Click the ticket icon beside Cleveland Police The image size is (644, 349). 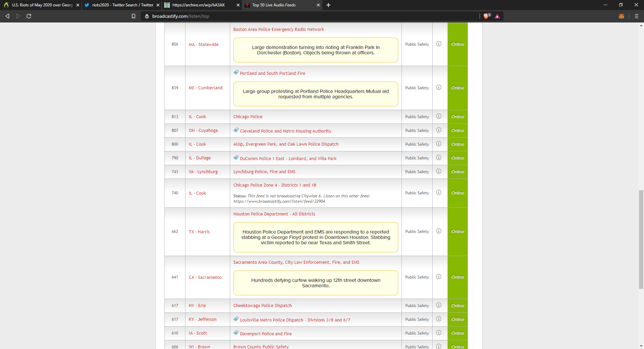click(236, 130)
